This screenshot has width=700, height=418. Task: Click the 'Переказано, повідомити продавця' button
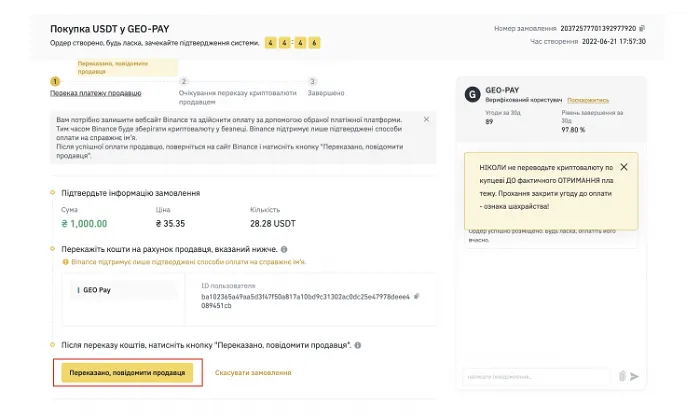coord(127,372)
